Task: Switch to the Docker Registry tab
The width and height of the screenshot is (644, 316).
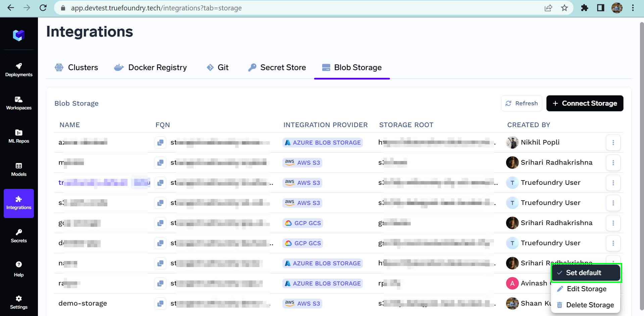Action: 150,68
